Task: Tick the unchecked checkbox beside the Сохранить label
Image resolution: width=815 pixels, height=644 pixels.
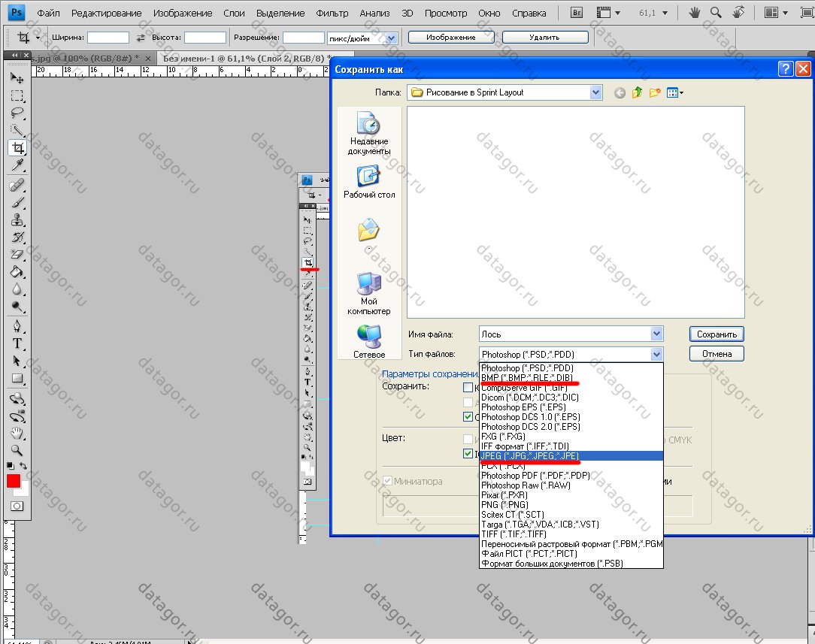Action: point(468,387)
